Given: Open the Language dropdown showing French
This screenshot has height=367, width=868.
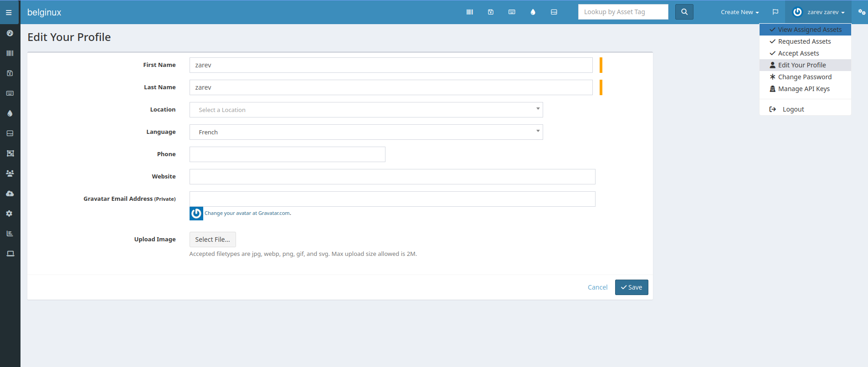Looking at the screenshot, I should (x=366, y=132).
